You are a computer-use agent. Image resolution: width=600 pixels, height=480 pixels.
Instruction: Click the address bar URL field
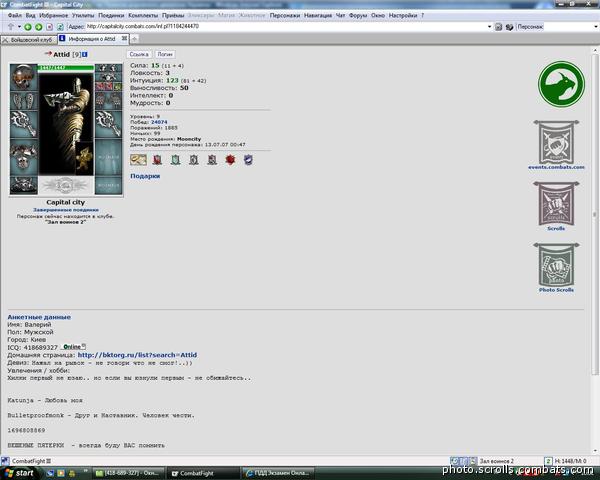pos(285,26)
